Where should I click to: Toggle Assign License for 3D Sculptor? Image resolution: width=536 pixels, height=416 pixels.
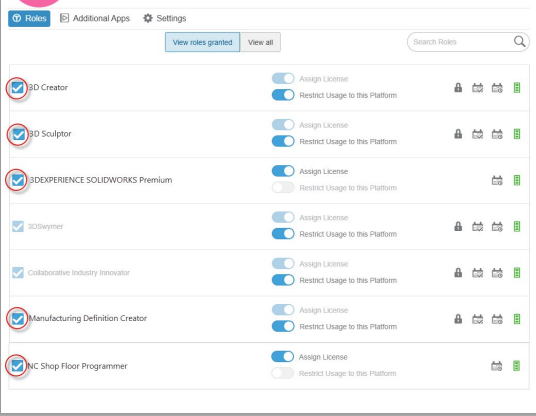click(x=283, y=125)
